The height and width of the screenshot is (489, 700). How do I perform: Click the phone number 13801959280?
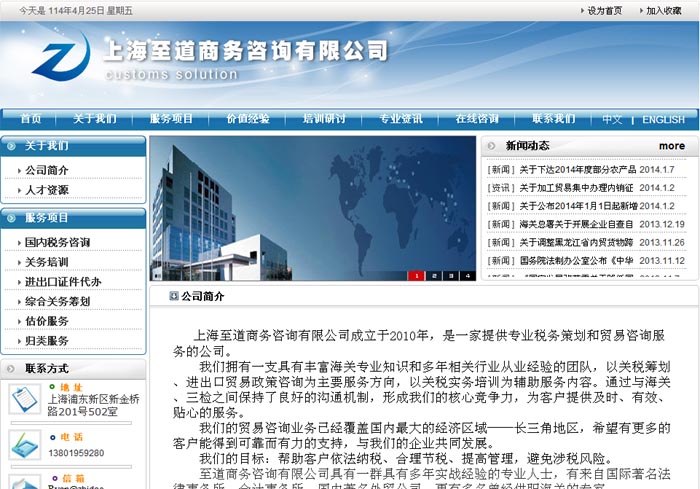(x=76, y=453)
